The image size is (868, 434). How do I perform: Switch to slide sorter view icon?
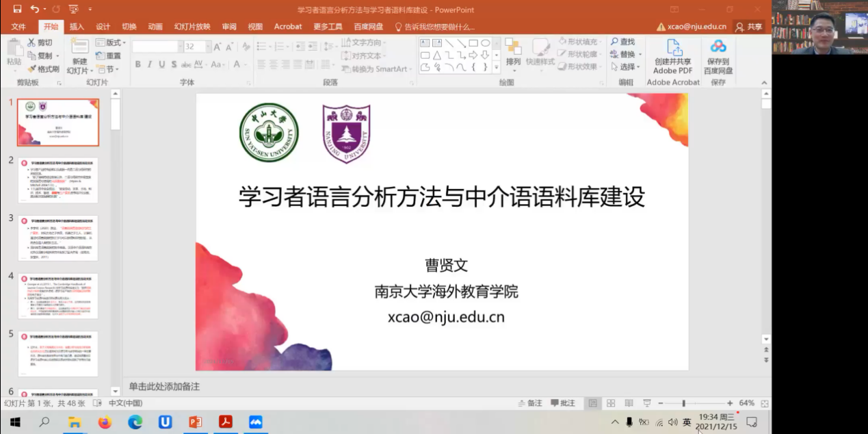tap(611, 403)
